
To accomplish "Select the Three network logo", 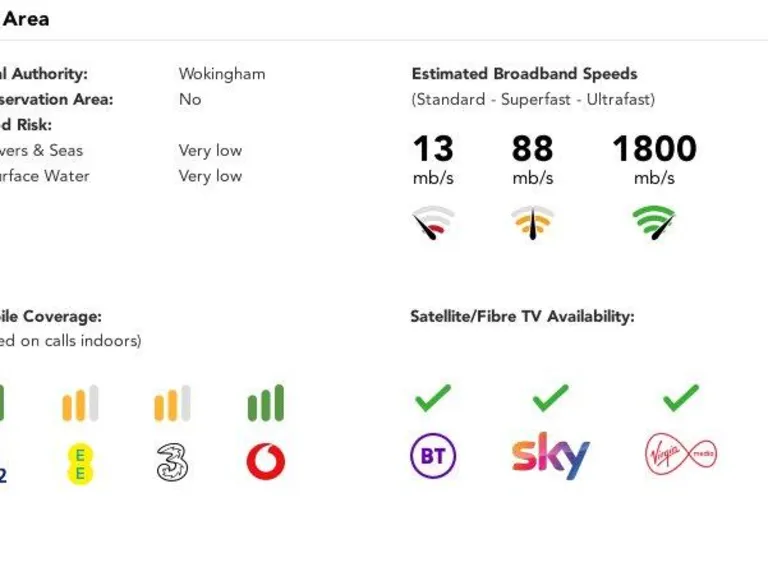I will pos(172,462).
